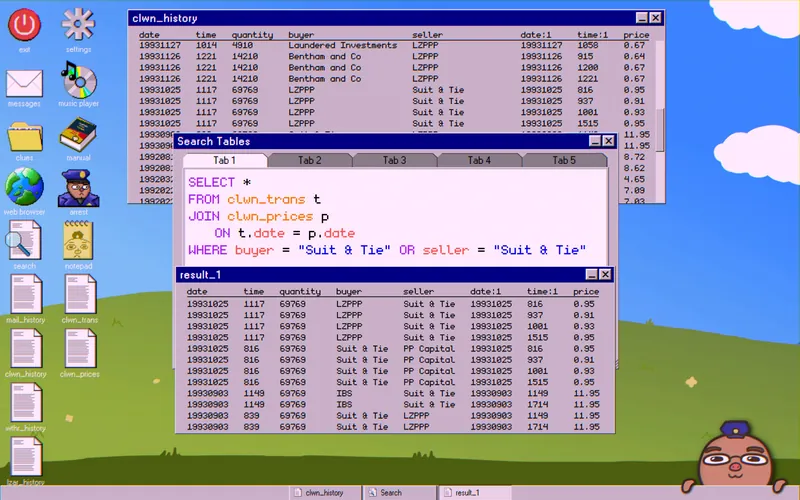The image size is (800, 500).
Task: Switch to Tab 4 in Search Tables
Action: coord(479,160)
